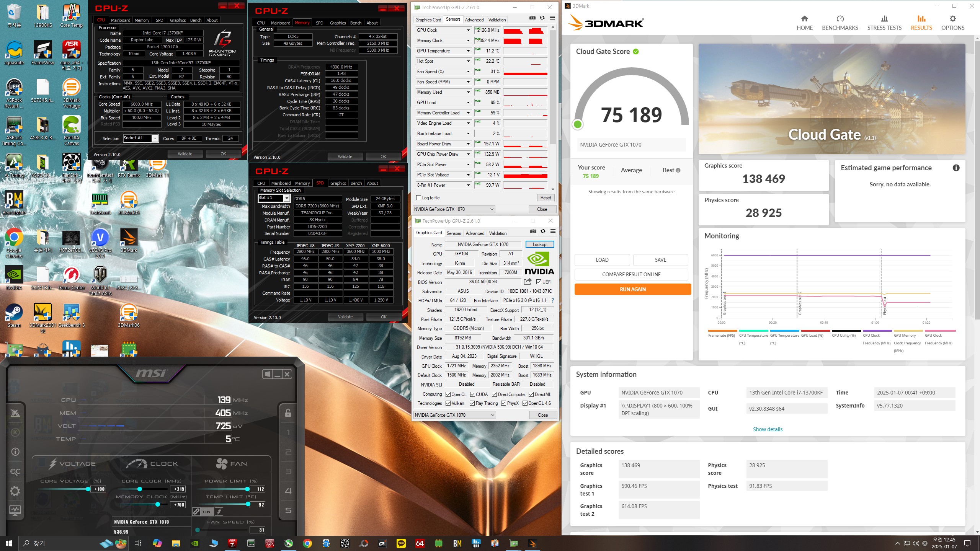Click Show details link in System information
Screen dimensions: 980x551
click(768, 429)
